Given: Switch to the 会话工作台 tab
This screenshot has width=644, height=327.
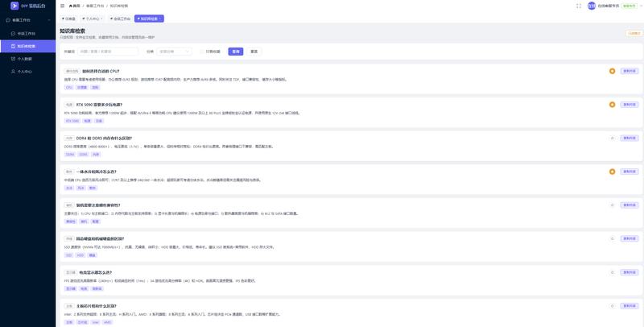Looking at the screenshot, I should coord(120,19).
